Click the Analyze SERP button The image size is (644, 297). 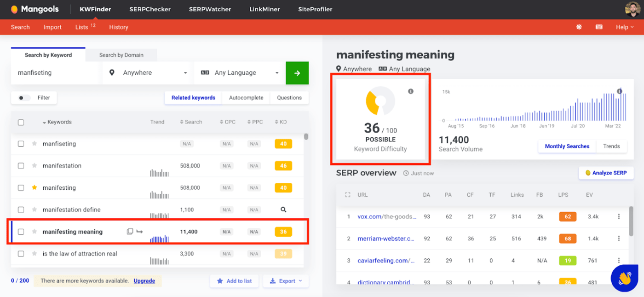[x=606, y=173]
